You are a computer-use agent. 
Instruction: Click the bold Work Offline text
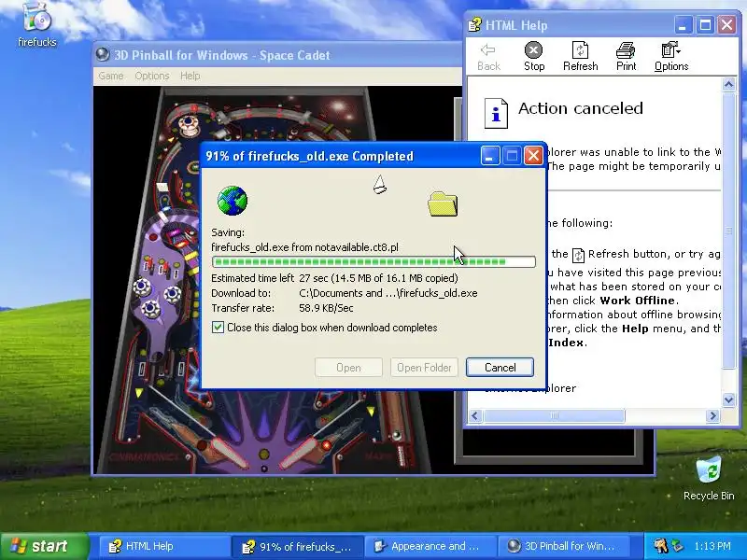(637, 301)
